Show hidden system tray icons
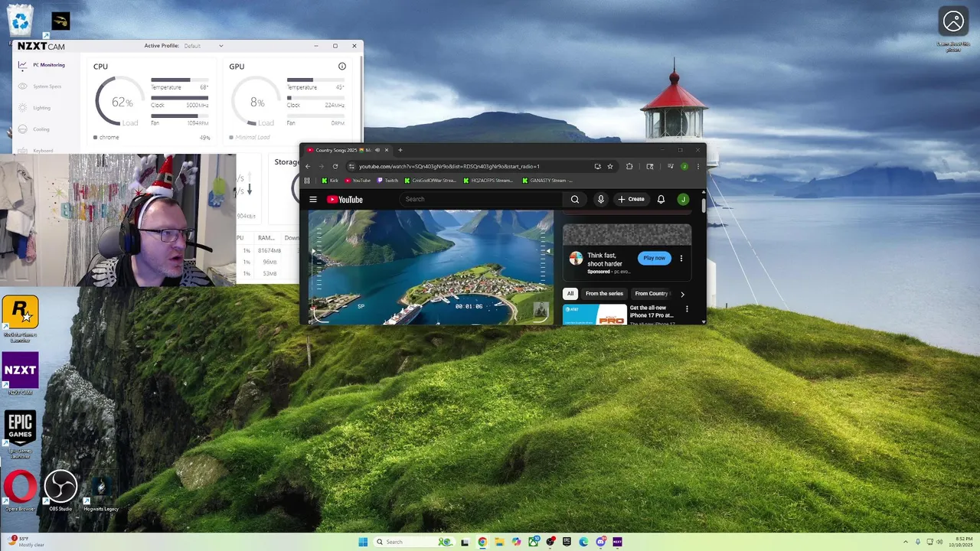This screenshot has width=980, height=551. click(x=906, y=542)
